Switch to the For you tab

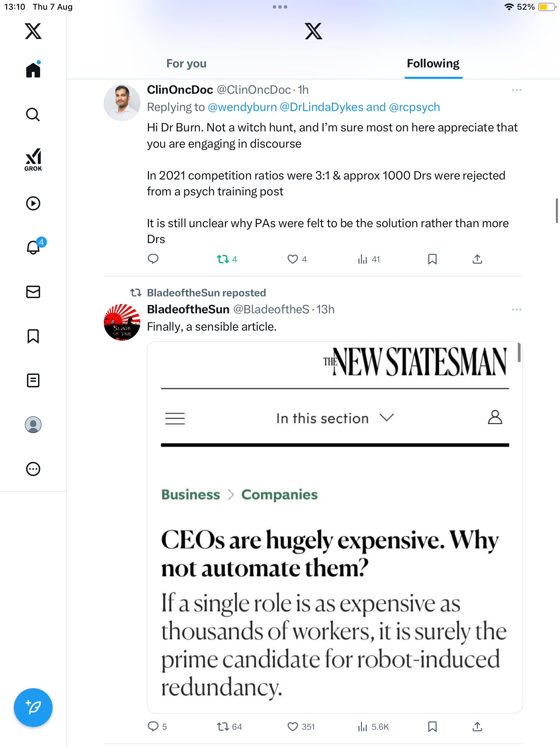pyautogui.click(x=186, y=64)
